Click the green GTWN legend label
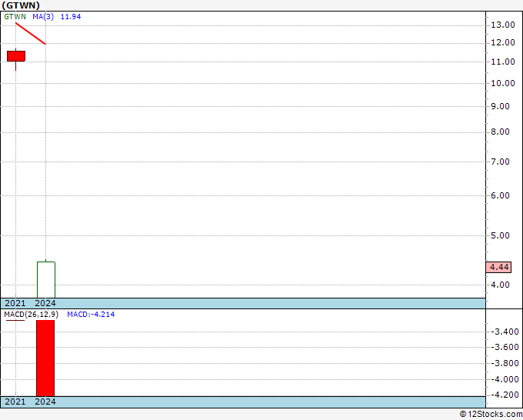 (x=15, y=17)
